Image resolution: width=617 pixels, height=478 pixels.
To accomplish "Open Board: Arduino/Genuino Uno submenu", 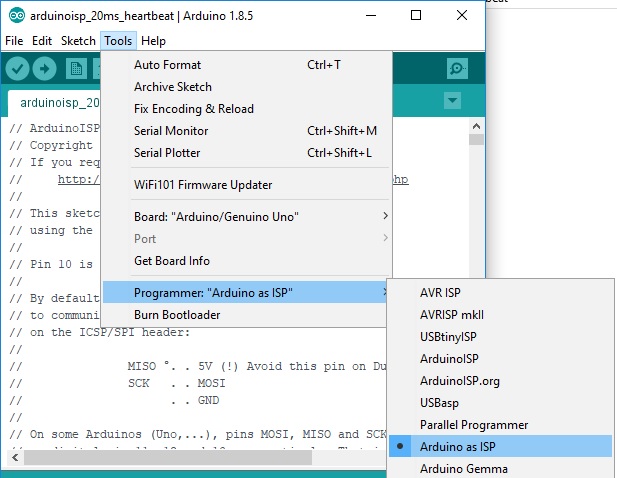I will (247, 217).
